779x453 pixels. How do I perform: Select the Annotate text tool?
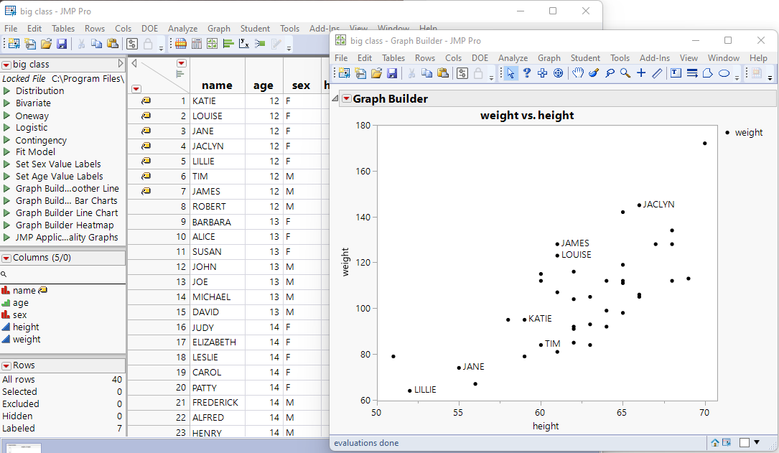coord(676,73)
